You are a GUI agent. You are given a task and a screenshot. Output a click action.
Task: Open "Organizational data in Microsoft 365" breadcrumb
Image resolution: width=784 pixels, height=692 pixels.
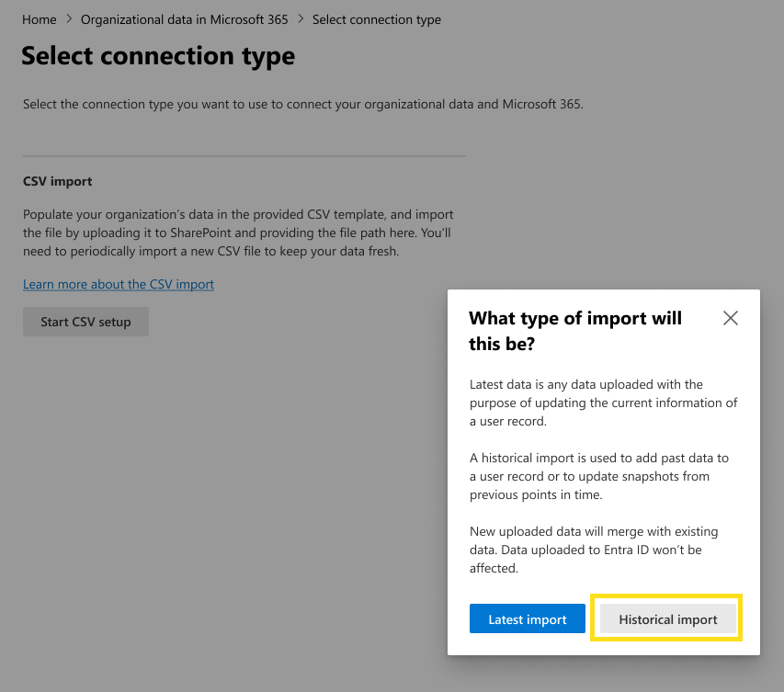[184, 18]
